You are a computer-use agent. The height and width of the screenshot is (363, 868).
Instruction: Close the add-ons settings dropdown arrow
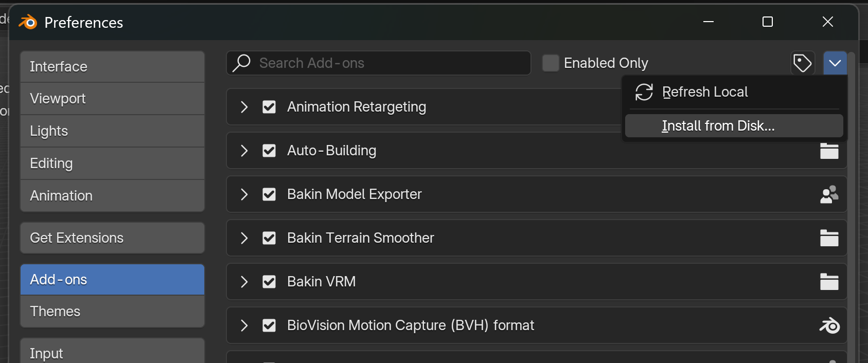[835, 63]
